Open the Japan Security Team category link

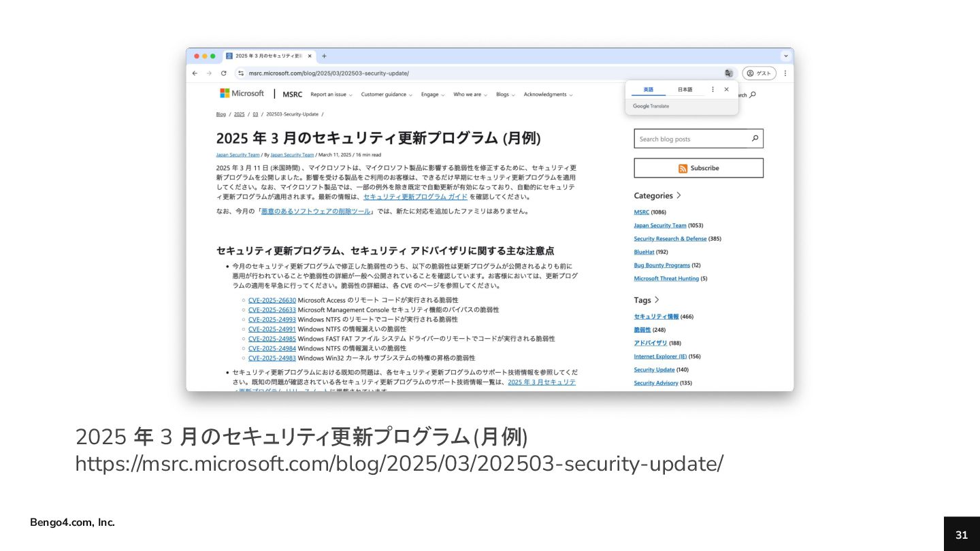(x=660, y=225)
